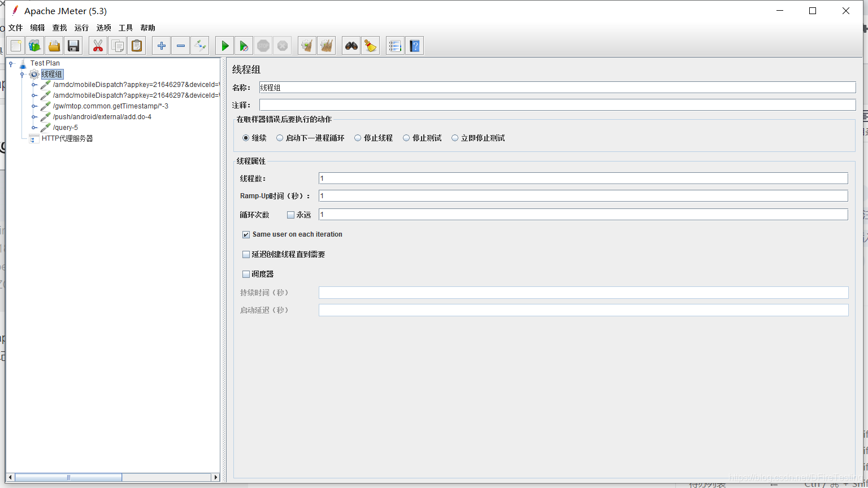Enable the 调度器 checkbox
This screenshot has width=868, height=488.
(x=246, y=274)
